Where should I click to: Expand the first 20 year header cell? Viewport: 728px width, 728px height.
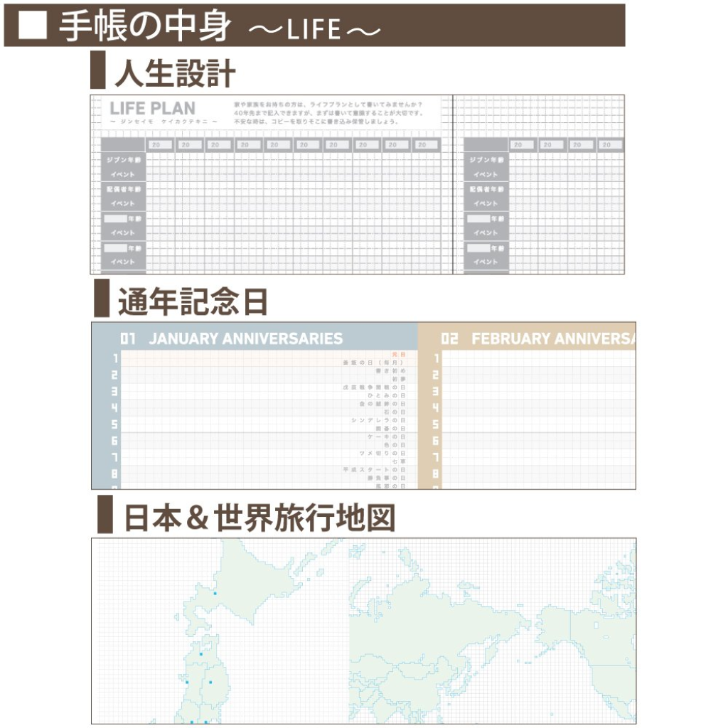click(x=159, y=144)
